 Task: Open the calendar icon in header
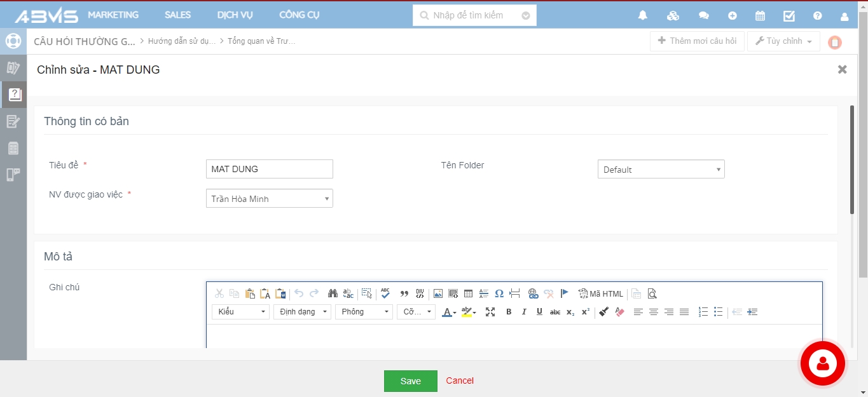click(760, 16)
